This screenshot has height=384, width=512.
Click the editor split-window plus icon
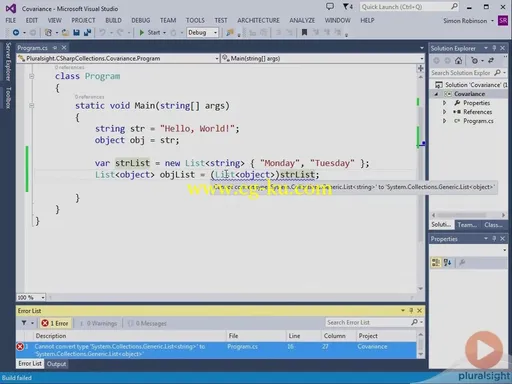[420, 68]
